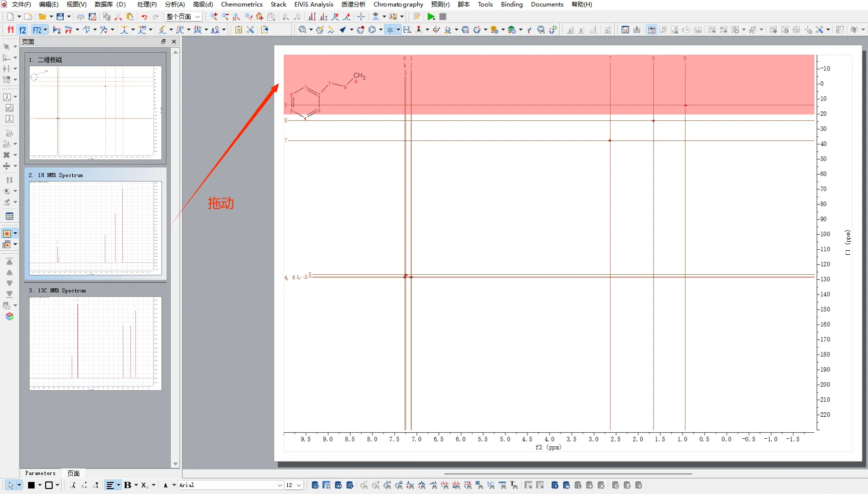The width and height of the screenshot is (868, 494).
Task: Open the font size 12 dropdown
Action: click(x=294, y=485)
